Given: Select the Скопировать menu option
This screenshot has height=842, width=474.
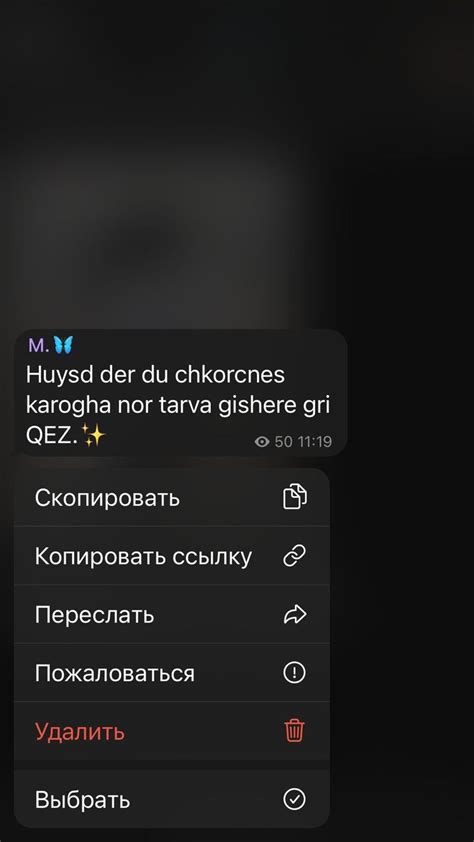Looking at the screenshot, I should point(172,497).
